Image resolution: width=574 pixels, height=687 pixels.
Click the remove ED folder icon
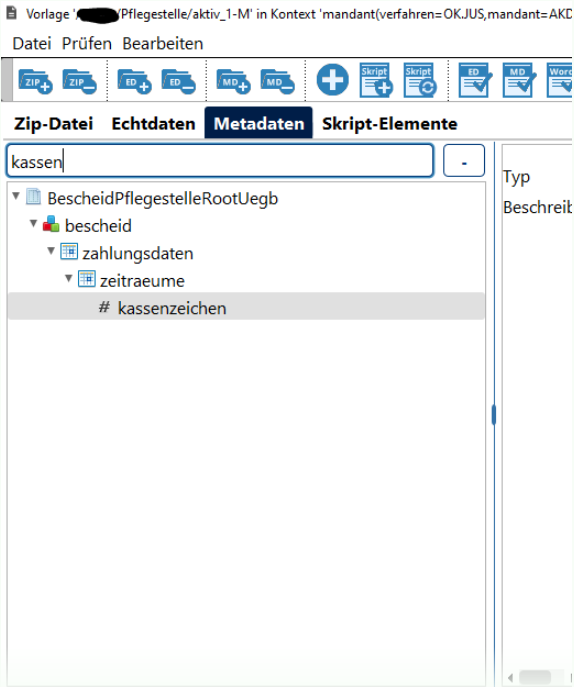pyautogui.click(x=179, y=81)
